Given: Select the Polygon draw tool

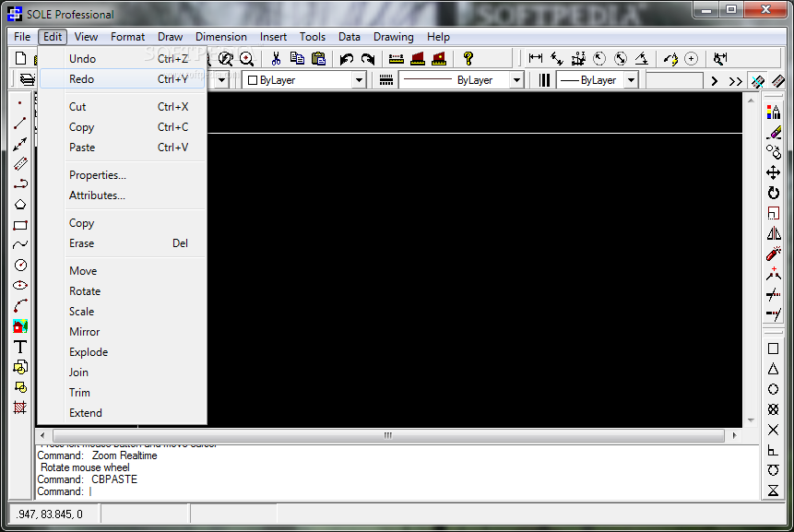Looking at the screenshot, I should pos(20,205).
